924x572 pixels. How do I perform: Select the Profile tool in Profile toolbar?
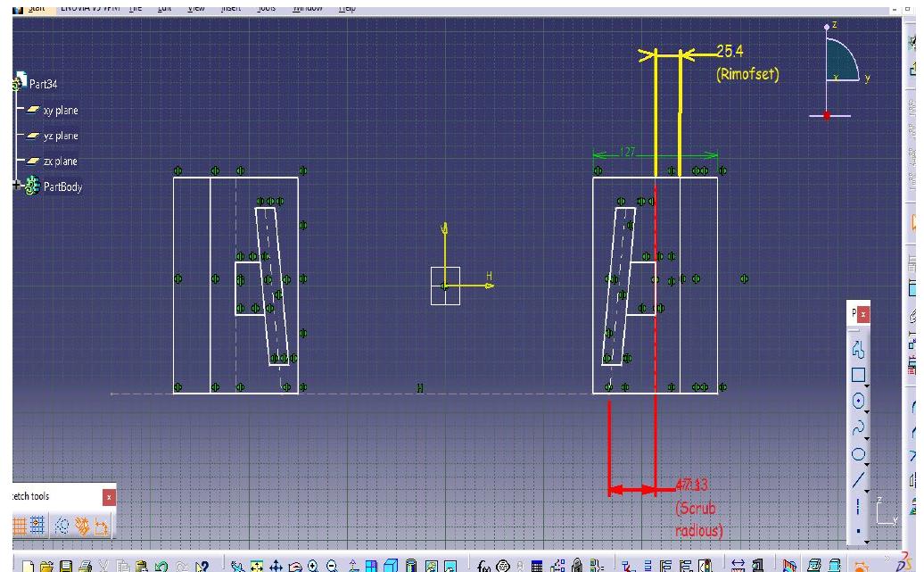[x=858, y=350]
